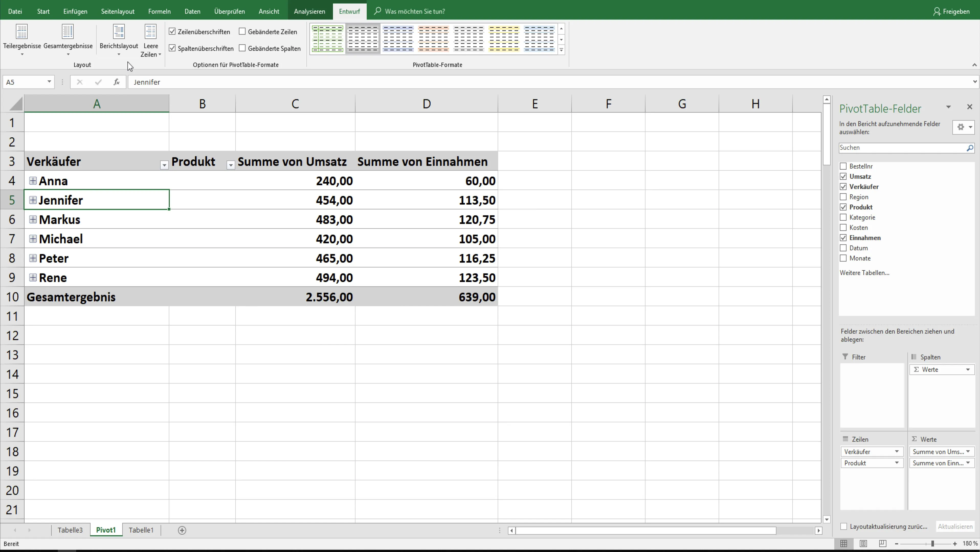
Task: Click the confirm entry checkmark in formula bar
Action: click(x=98, y=82)
